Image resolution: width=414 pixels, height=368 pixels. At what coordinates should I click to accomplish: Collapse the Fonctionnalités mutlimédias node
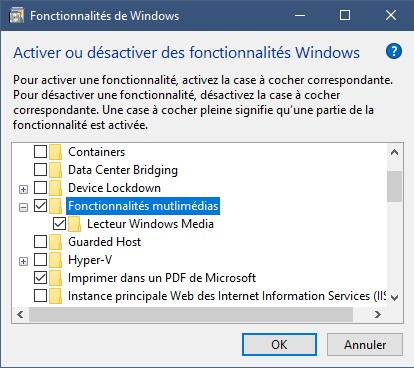(x=23, y=207)
